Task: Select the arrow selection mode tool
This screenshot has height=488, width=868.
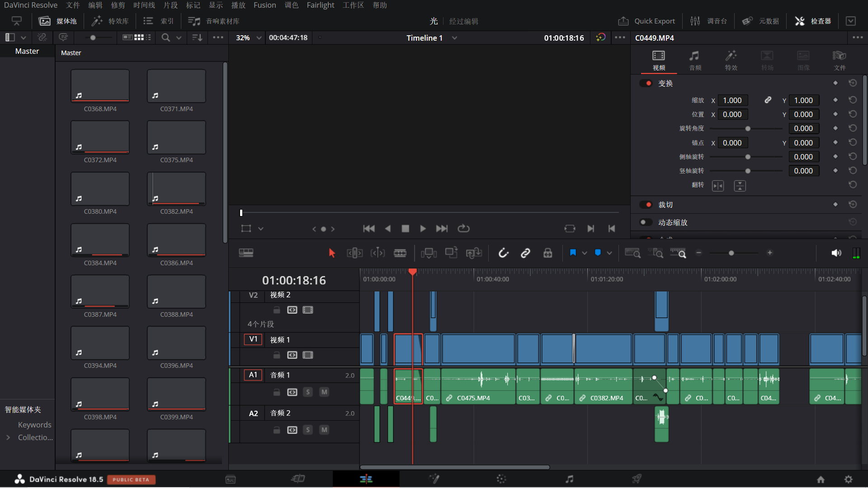Action: 332,253
